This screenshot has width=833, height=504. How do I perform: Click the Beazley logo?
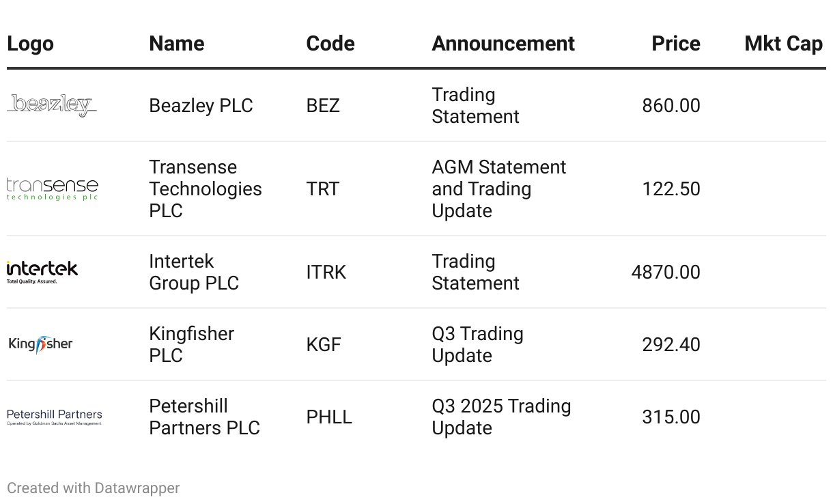click(x=52, y=105)
